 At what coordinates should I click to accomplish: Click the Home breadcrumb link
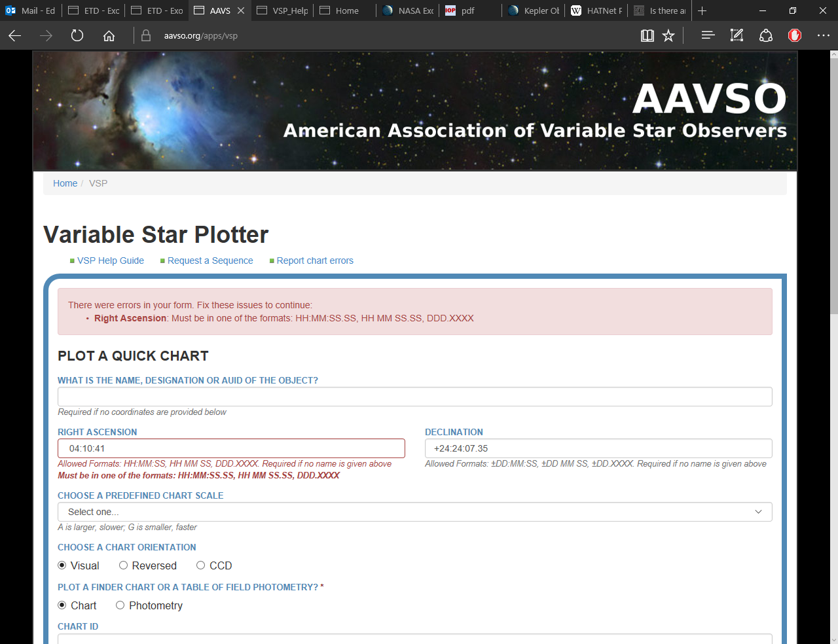point(65,183)
